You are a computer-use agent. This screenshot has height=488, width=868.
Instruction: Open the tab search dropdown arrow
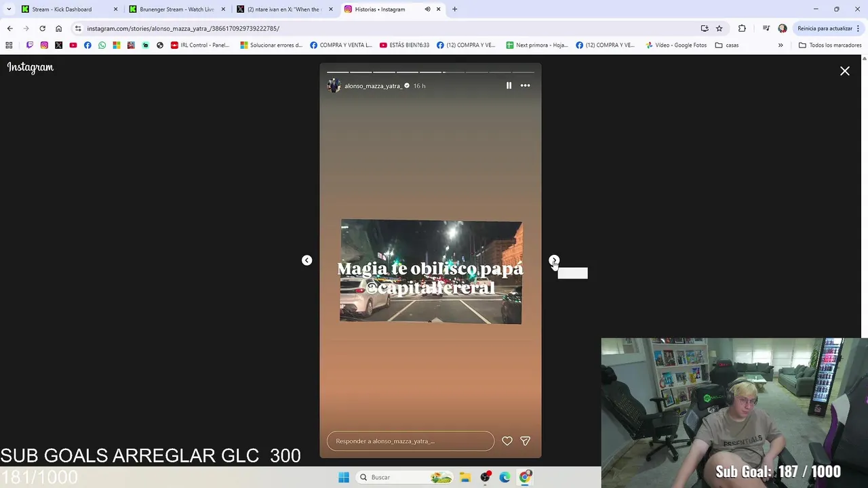click(x=9, y=9)
